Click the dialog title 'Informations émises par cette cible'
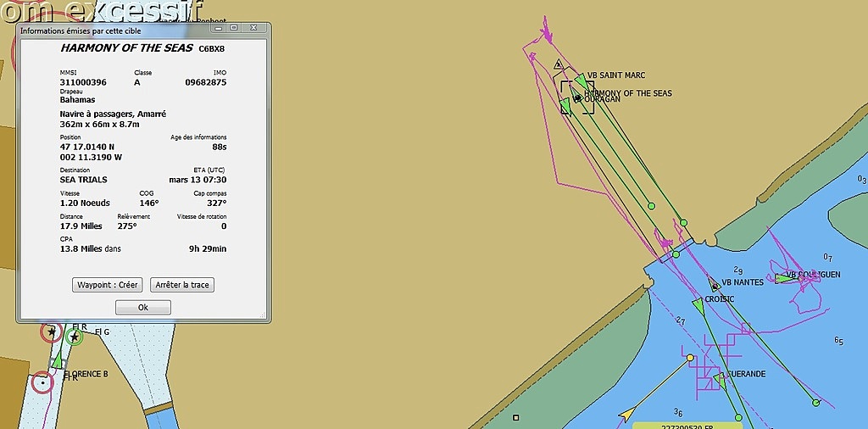The width and height of the screenshot is (868, 429). [81, 31]
